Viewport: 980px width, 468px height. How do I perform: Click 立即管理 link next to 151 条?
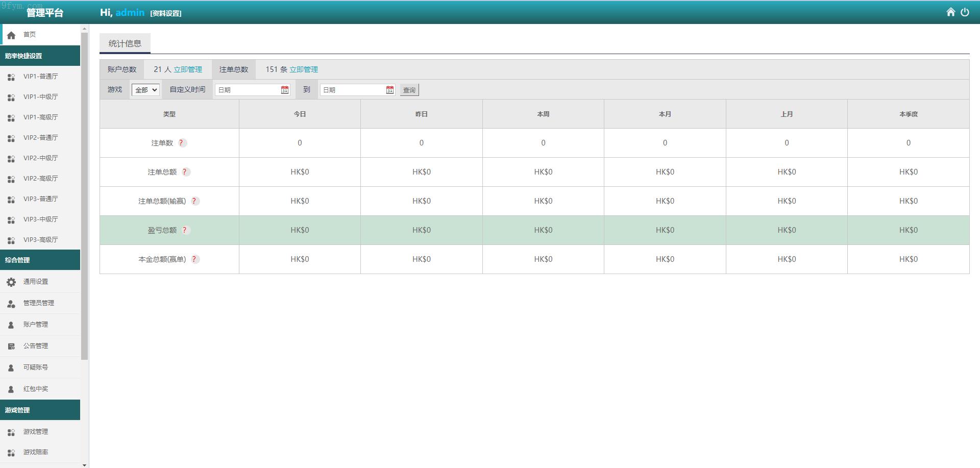304,69
